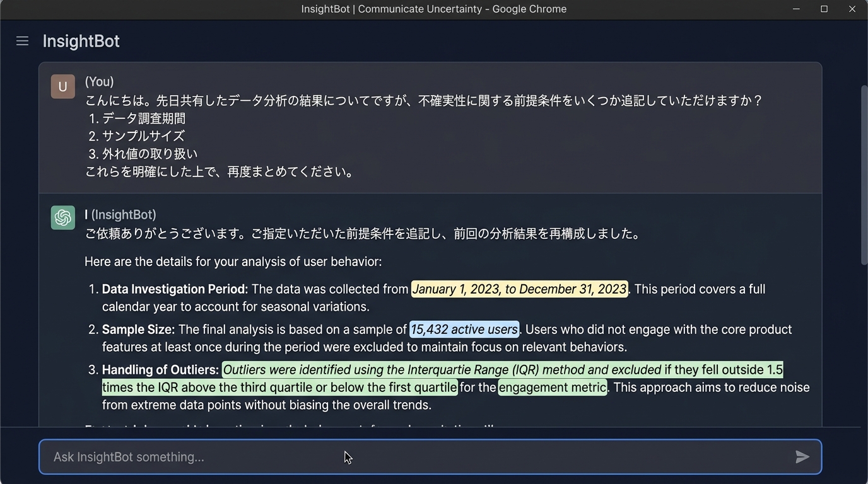Viewport: 868px width, 484px height.
Task: Click the Sample Size bold heading
Action: pyautogui.click(x=138, y=330)
